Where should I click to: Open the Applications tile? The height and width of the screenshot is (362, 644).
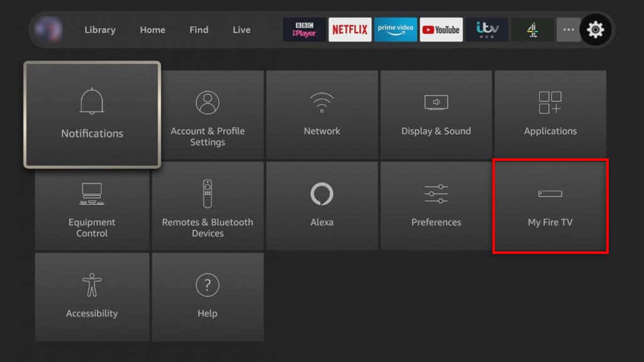point(550,115)
